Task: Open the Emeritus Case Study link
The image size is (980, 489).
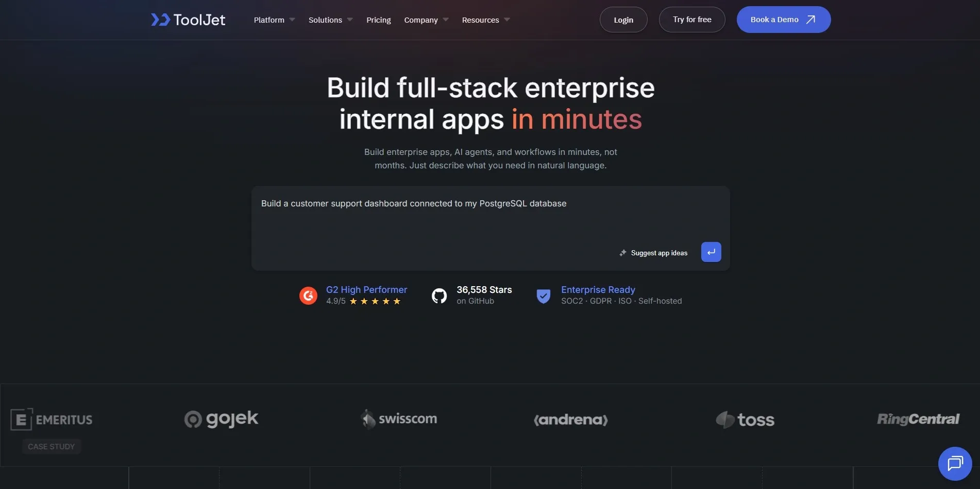Action: point(52,446)
